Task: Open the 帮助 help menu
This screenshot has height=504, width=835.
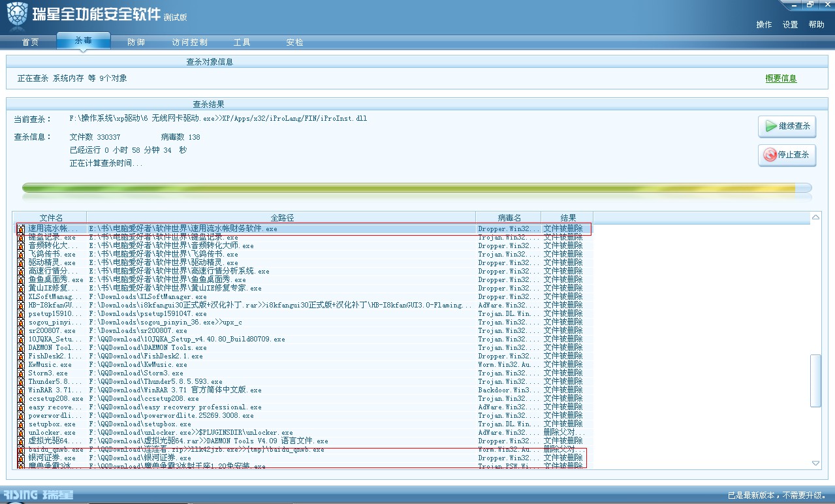Action: pyautogui.click(x=817, y=25)
